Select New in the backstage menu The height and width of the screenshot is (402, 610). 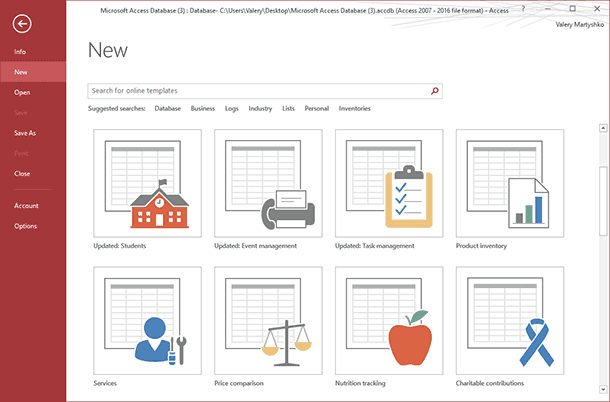coord(33,72)
